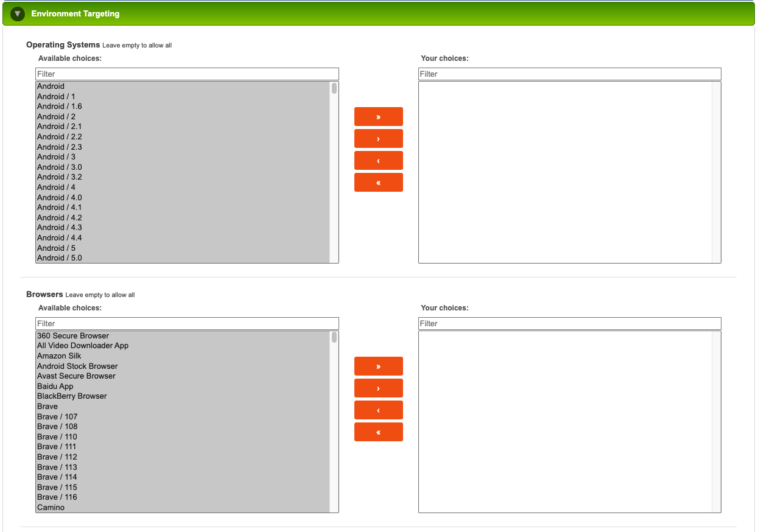
Task: Click the Browsers available choices filter field
Action: [187, 323]
